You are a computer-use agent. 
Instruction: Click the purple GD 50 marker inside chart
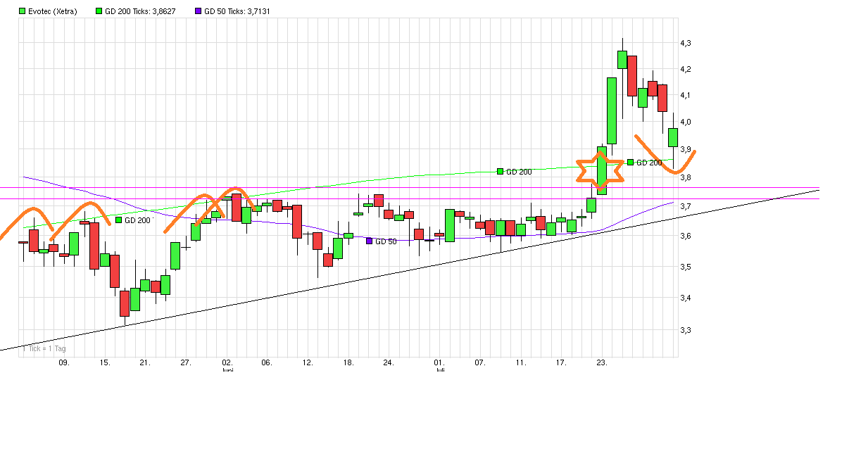point(370,241)
